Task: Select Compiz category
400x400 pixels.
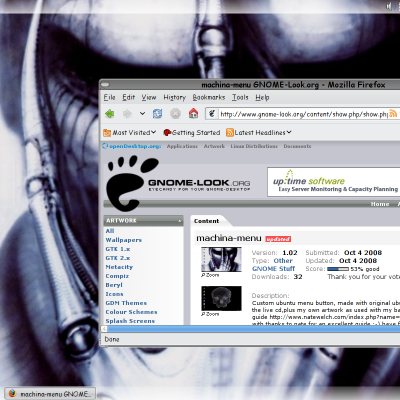Action: [117, 276]
